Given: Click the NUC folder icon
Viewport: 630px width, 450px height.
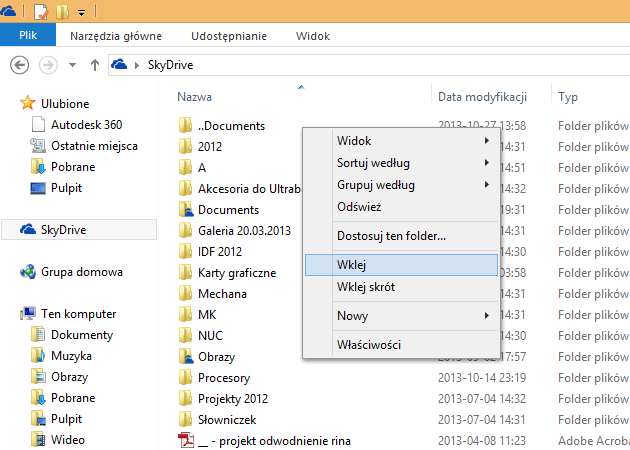Looking at the screenshot, I should click(185, 335).
